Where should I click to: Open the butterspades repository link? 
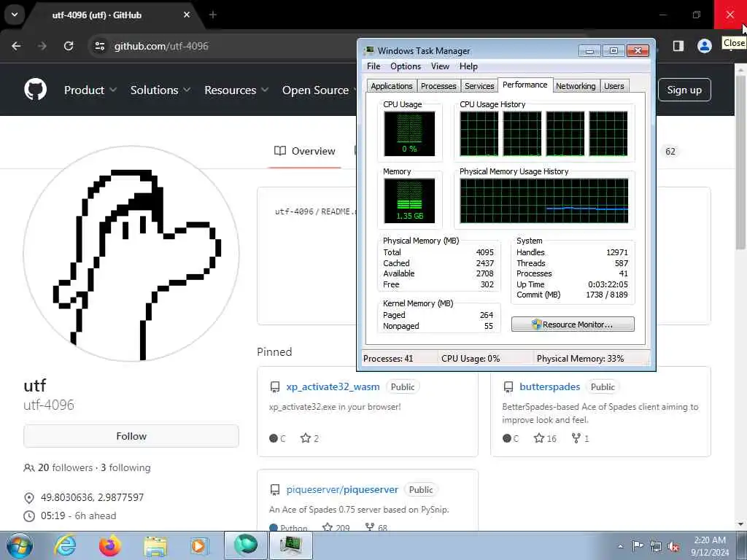[x=550, y=386]
